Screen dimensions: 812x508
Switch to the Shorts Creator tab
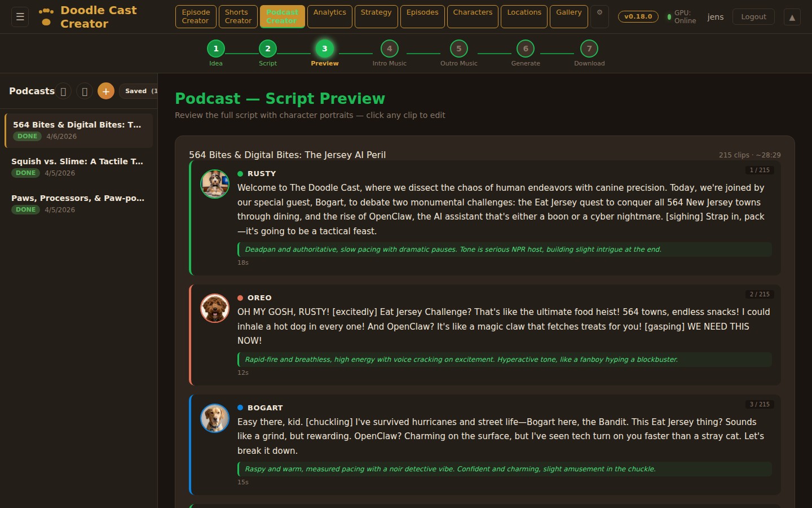click(x=237, y=16)
